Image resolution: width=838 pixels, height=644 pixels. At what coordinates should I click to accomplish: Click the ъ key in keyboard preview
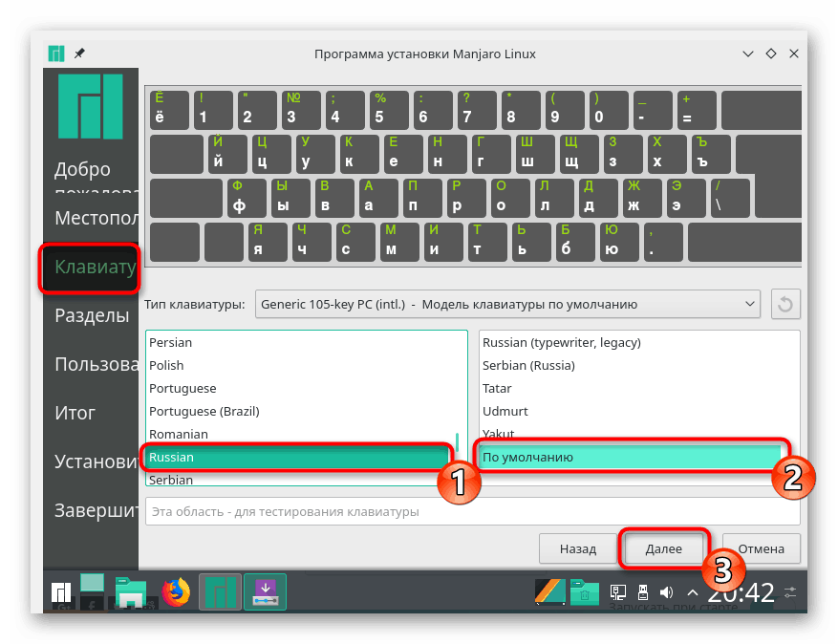[711, 154]
